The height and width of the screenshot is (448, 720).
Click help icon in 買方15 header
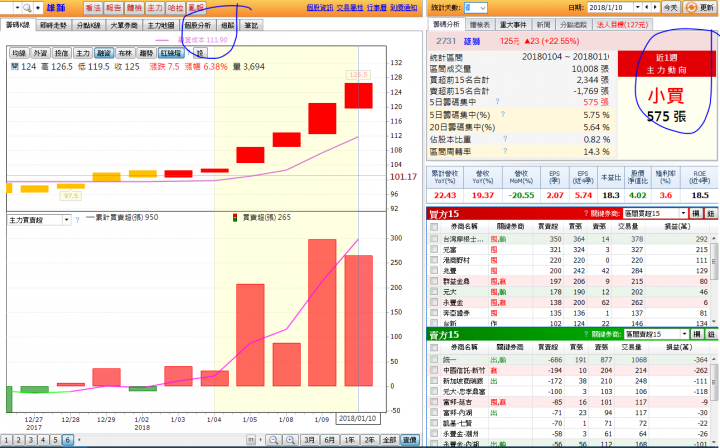point(586,213)
